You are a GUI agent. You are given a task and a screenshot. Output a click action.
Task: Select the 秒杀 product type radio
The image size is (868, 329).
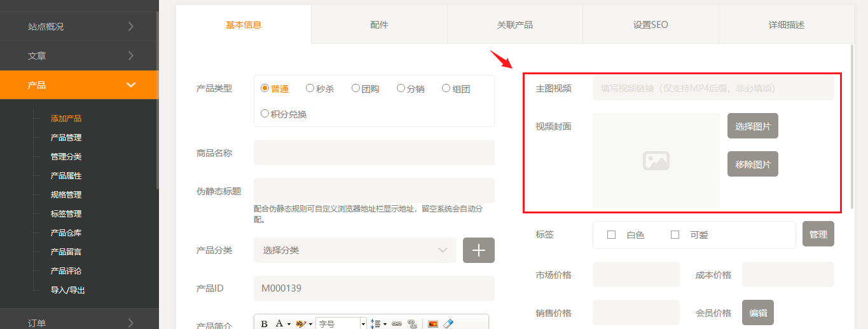[310, 88]
